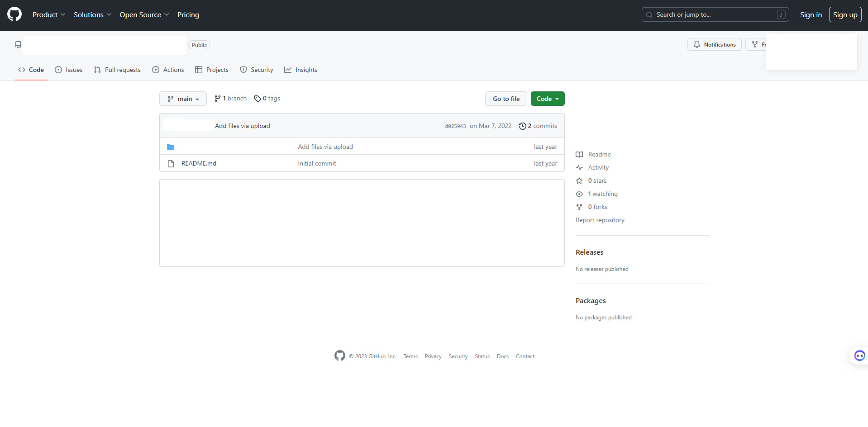This screenshot has height=427, width=868.
Task: Open the Open Source dropdown
Action: tap(144, 14)
